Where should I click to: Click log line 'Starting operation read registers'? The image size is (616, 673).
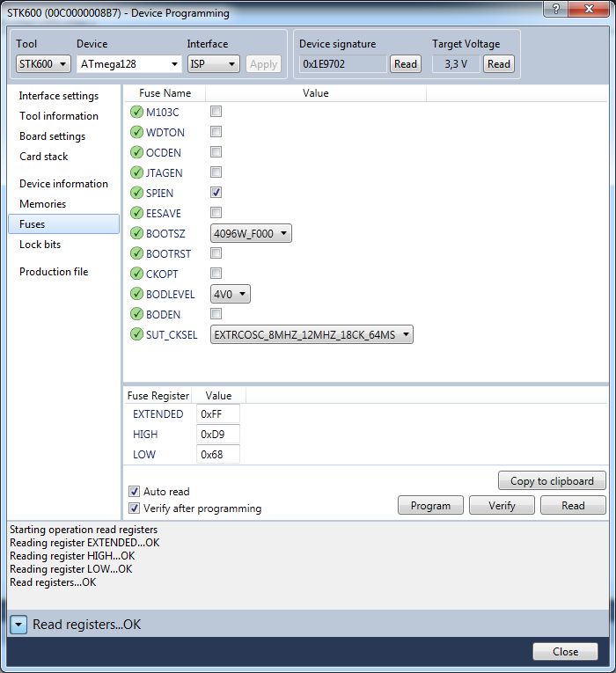click(84, 530)
